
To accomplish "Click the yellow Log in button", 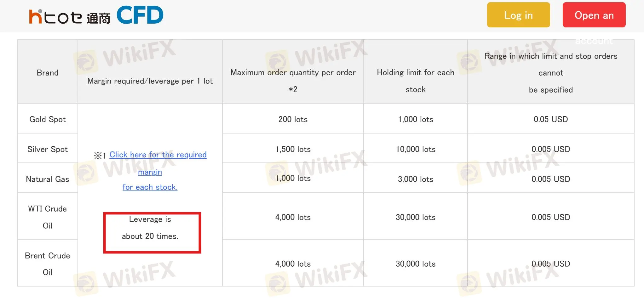I will click(518, 15).
